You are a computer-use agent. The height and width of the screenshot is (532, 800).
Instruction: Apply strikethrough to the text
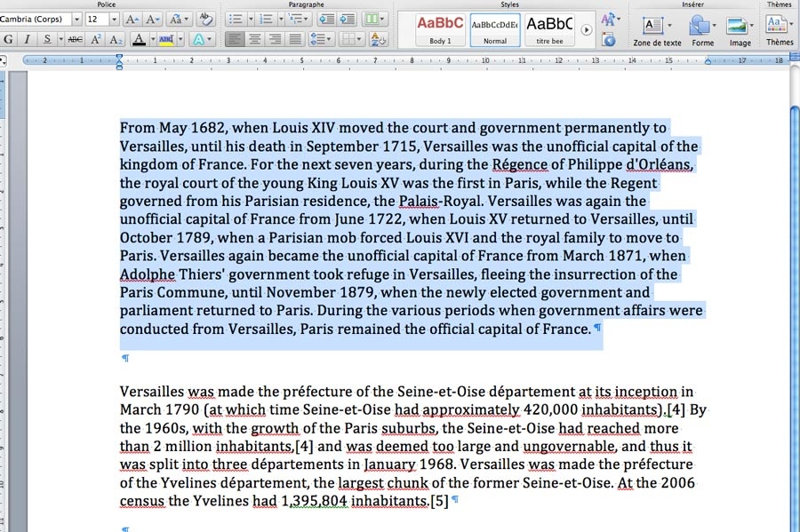pos(76,39)
